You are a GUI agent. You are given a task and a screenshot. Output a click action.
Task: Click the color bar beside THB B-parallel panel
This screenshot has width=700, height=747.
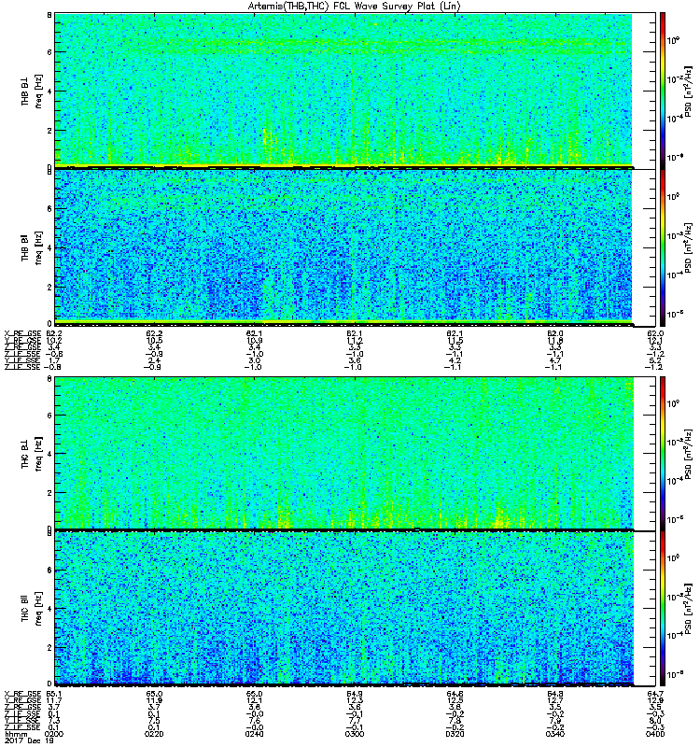click(x=663, y=247)
